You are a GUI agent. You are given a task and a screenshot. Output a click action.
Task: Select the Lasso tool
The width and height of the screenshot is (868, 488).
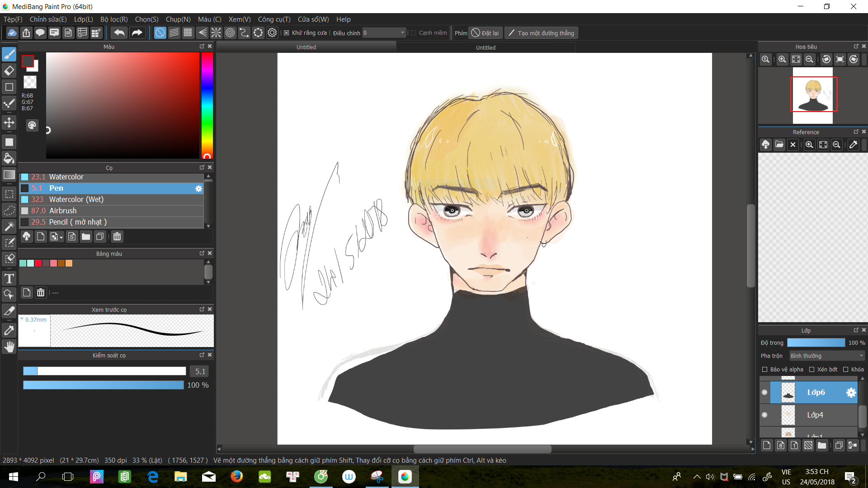(x=9, y=211)
